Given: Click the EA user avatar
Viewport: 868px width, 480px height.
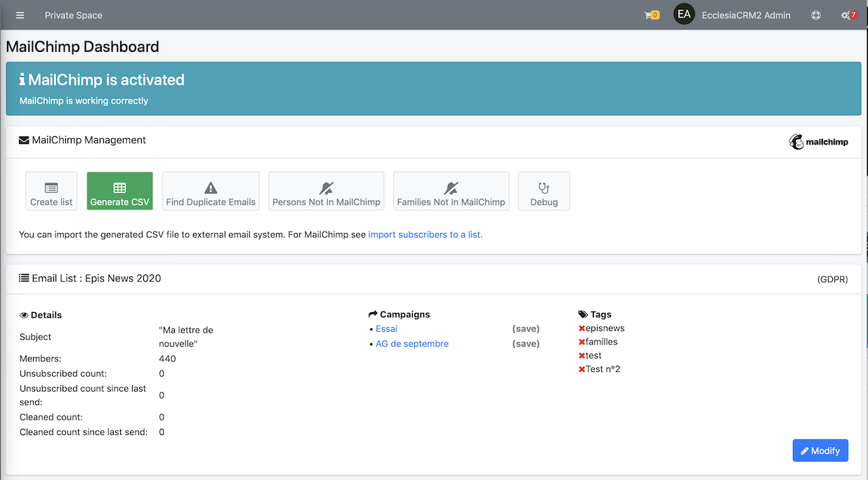Looking at the screenshot, I should [684, 15].
